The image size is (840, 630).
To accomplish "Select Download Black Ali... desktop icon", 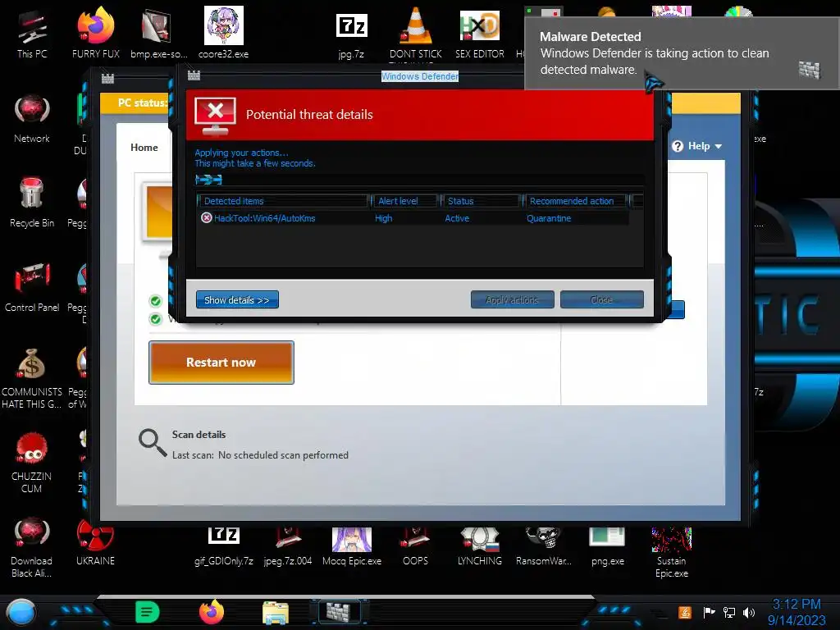I will (x=32, y=547).
